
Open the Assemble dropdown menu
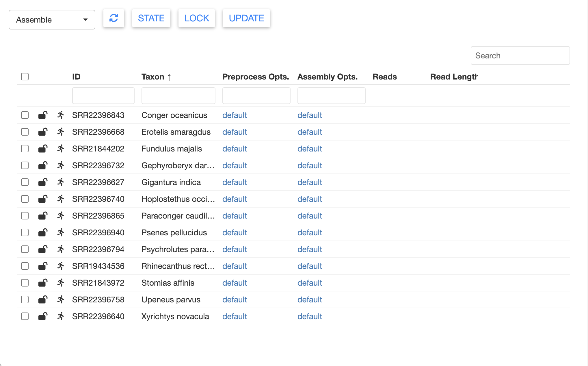pyautogui.click(x=52, y=20)
